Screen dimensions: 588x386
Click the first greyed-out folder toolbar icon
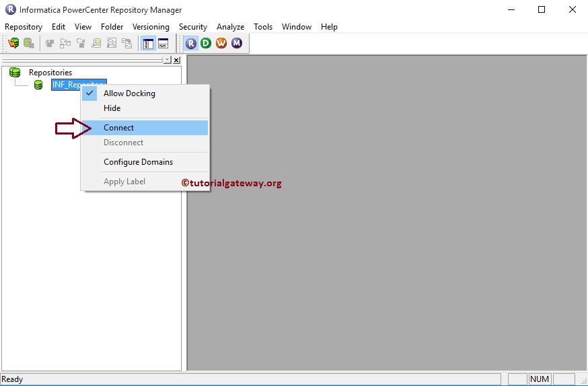pos(50,44)
